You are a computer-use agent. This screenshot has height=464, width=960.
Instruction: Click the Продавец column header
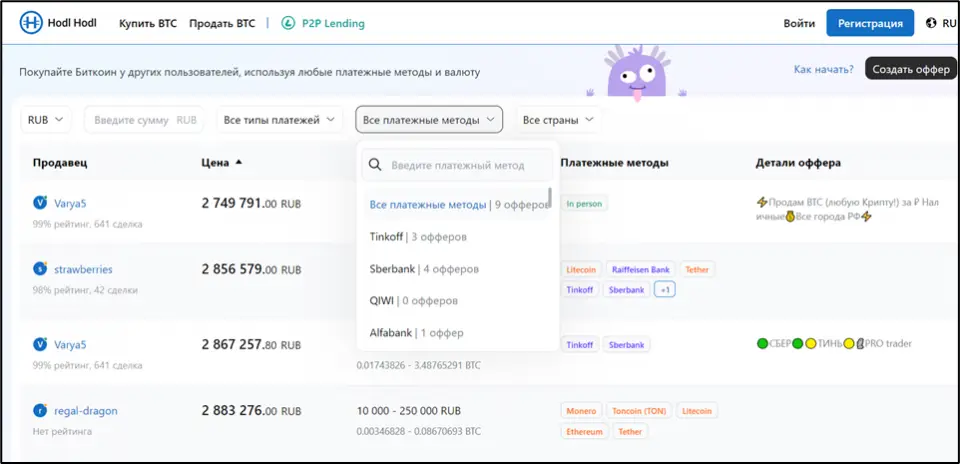click(x=60, y=163)
